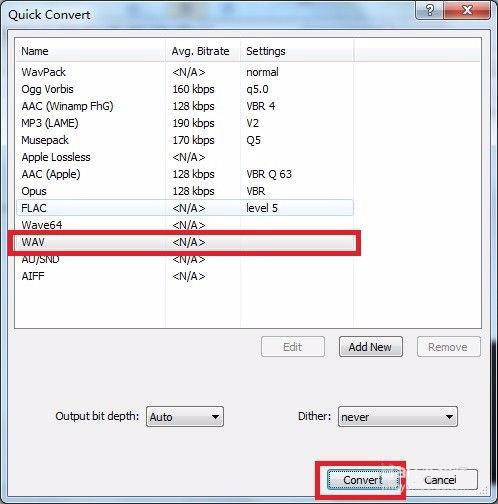Start conversion with the Convert button

[x=363, y=480]
